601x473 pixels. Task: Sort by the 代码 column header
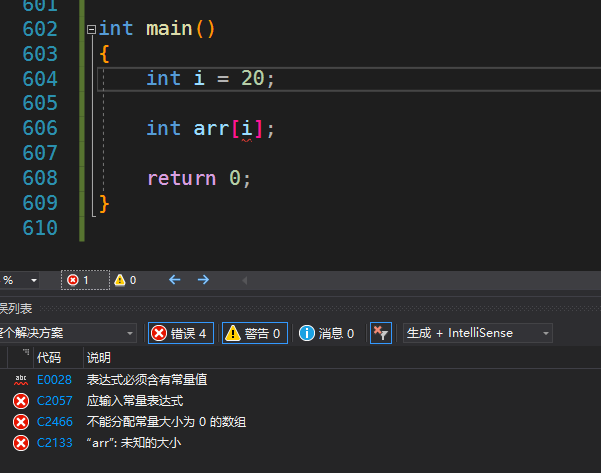[x=49, y=358]
